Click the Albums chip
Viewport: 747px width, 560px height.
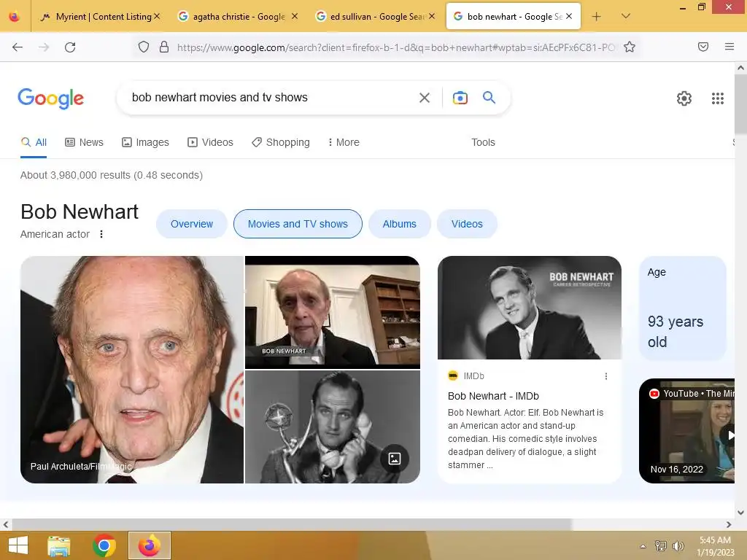point(399,224)
